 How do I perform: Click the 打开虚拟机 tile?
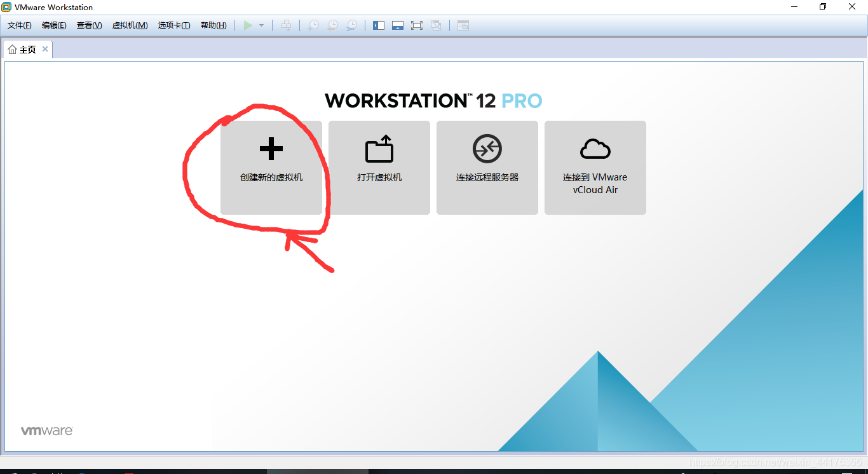pos(379,168)
